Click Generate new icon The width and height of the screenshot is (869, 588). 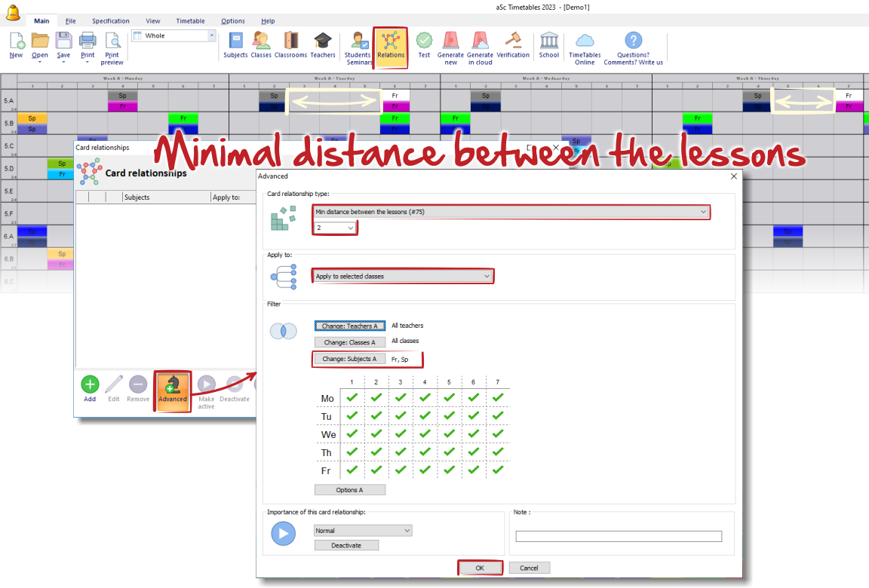tap(450, 41)
